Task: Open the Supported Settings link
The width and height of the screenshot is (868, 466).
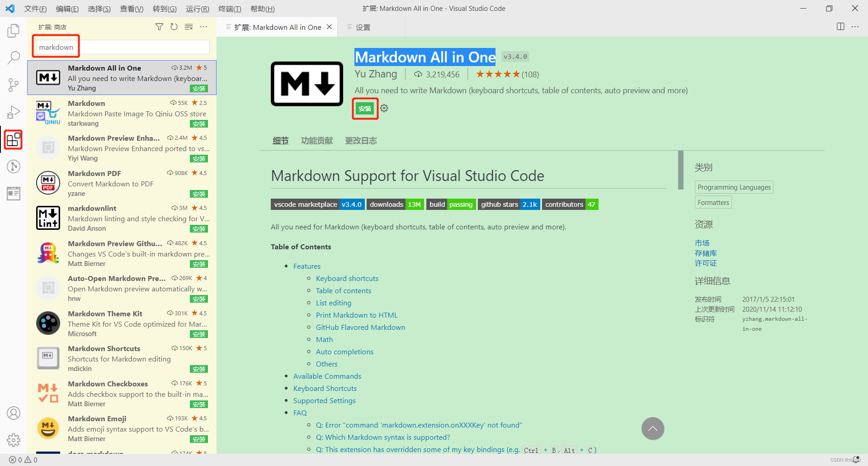Action: 325,400
